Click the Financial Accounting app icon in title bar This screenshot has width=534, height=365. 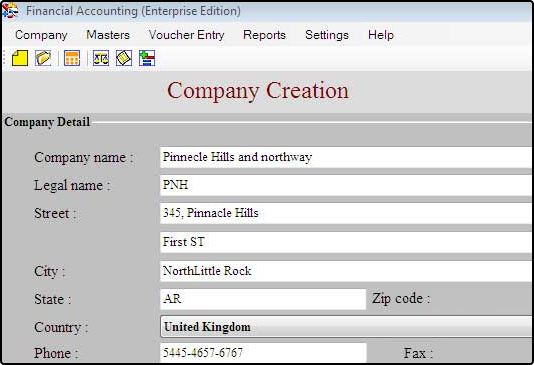[10, 10]
